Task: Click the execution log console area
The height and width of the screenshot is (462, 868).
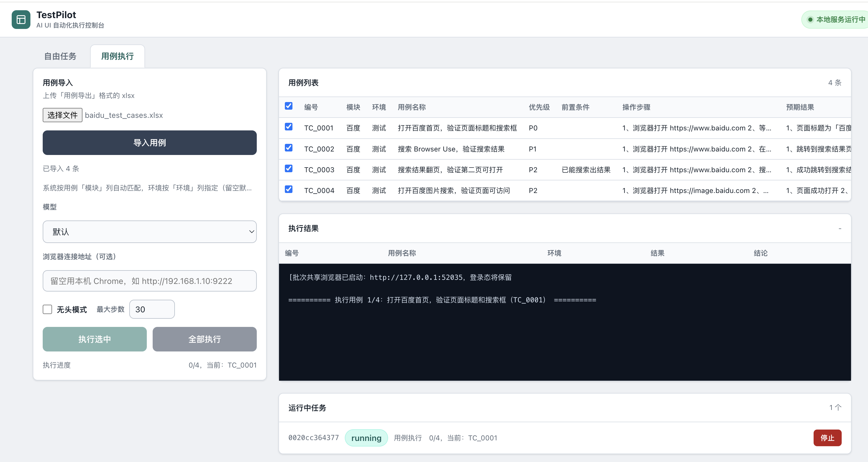Action: pyautogui.click(x=565, y=322)
